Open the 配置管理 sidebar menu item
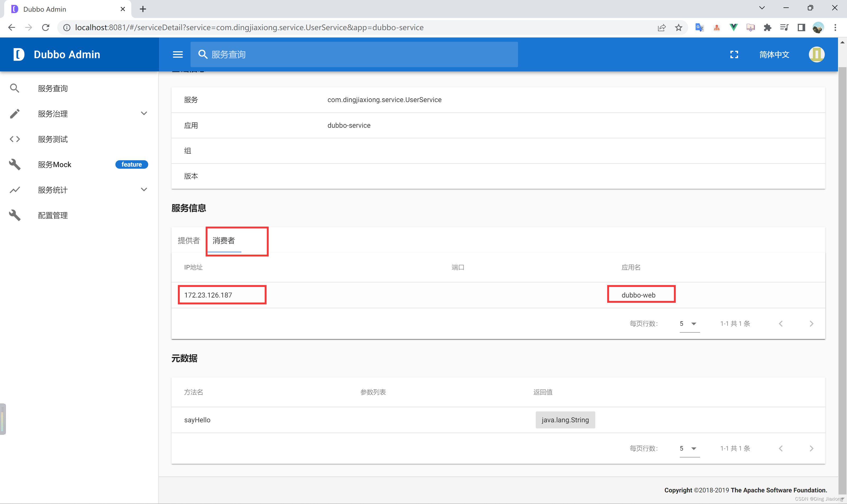 pyautogui.click(x=79, y=215)
